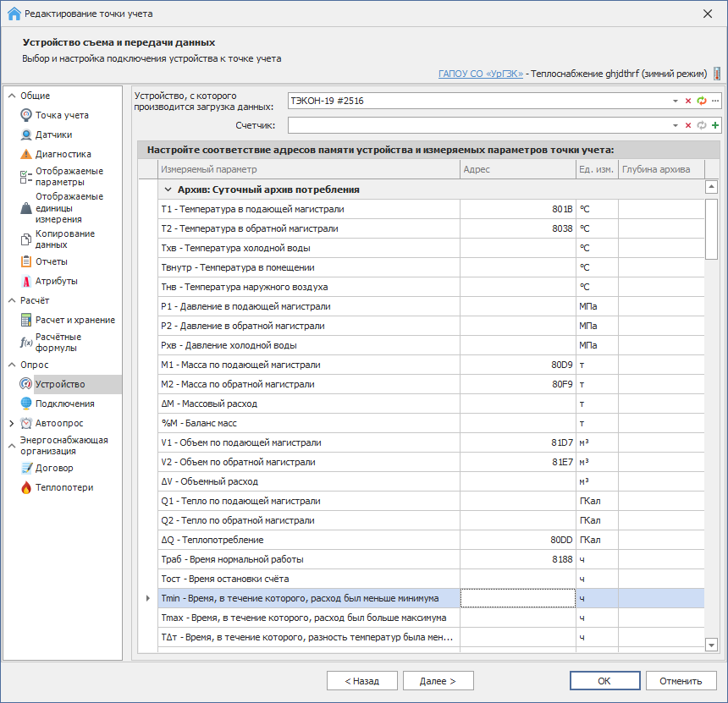Clear the selected device with the red X
The height and width of the screenshot is (703, 728).
coord(688,101)
